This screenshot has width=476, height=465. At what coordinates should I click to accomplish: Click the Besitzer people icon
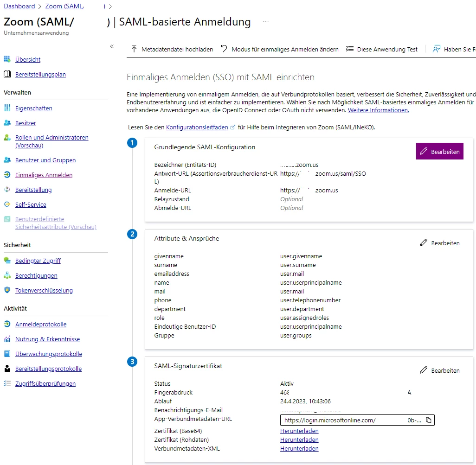7,122
